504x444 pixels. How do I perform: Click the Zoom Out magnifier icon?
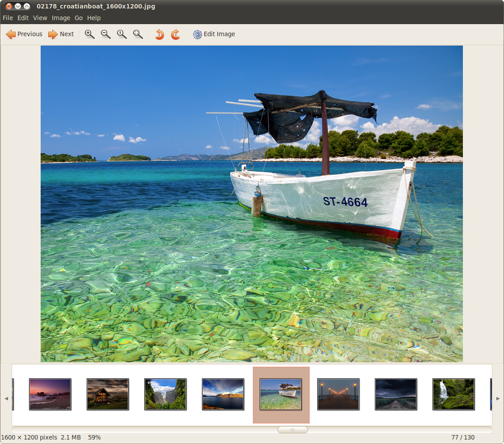[105, 34]
